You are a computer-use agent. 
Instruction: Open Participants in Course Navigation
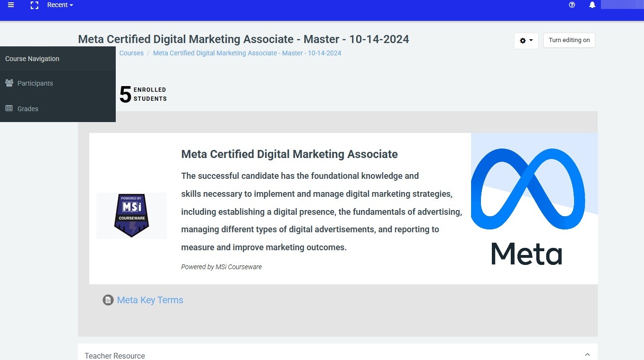tap(58, 83)
